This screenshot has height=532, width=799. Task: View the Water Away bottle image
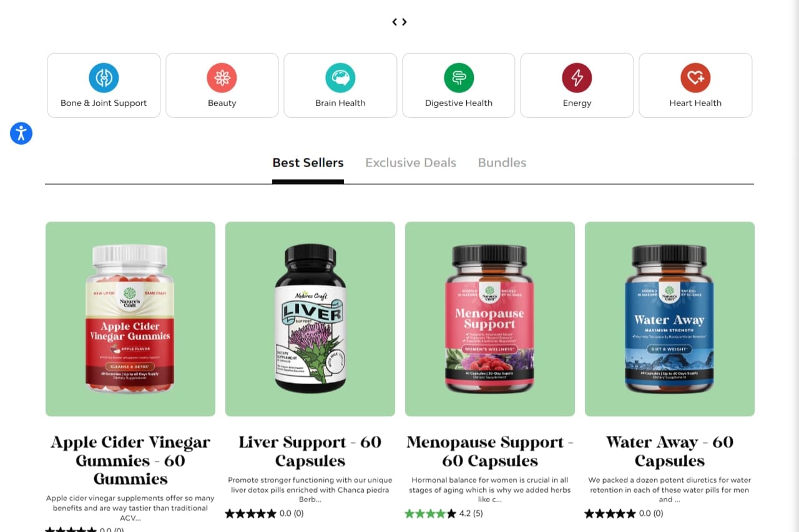(x=670, y=319)
